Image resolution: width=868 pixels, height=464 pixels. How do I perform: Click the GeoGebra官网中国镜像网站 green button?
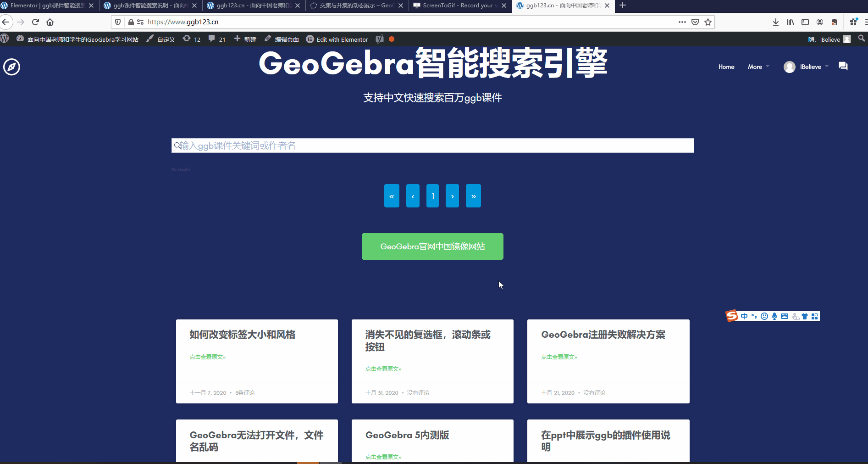432,246
